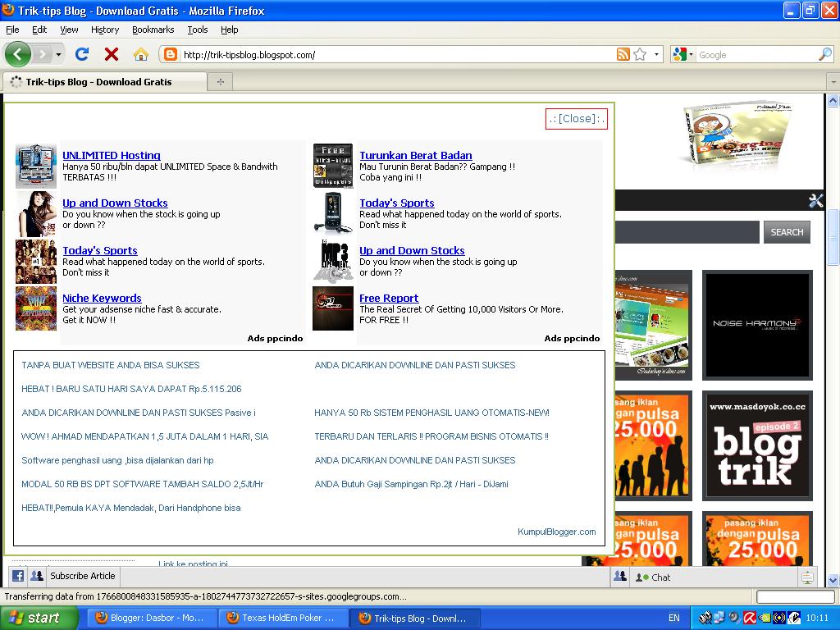Open a new tab with plus button
Screen dimensions: 840x630
pyautogui.click(x=220, y=82)
